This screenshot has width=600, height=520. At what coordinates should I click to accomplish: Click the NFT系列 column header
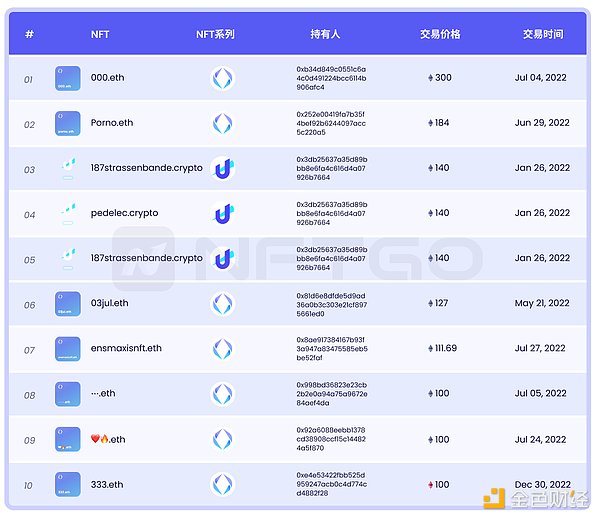[x=215, y=34]
